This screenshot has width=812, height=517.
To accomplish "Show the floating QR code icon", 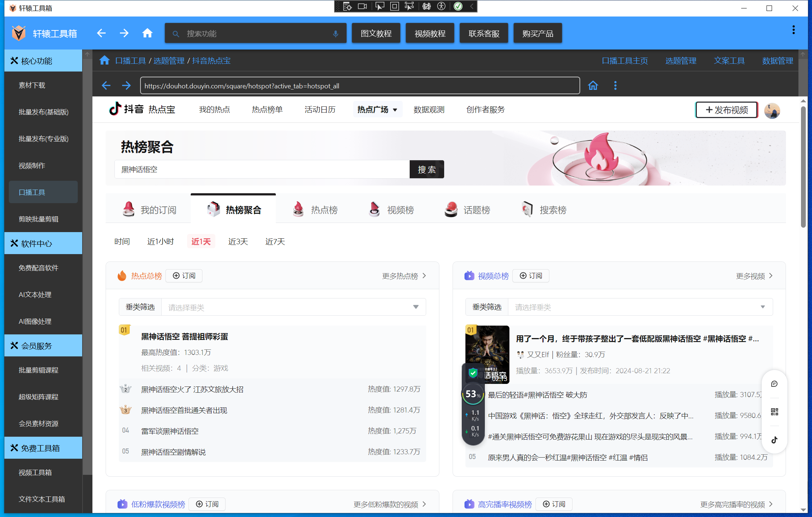I will [775, 412].
